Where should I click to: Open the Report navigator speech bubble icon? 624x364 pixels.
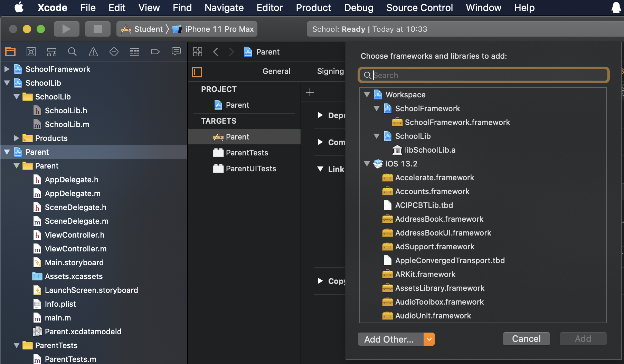point(176,52)
